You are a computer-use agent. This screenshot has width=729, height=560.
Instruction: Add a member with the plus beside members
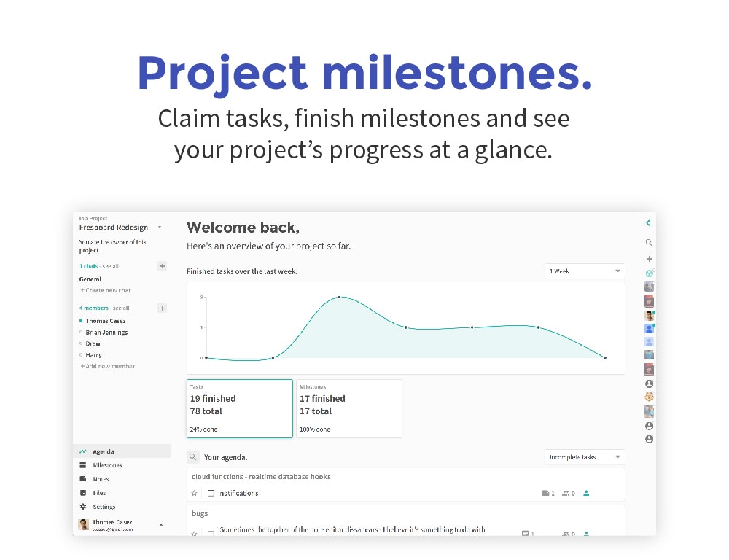pos(162,308)
